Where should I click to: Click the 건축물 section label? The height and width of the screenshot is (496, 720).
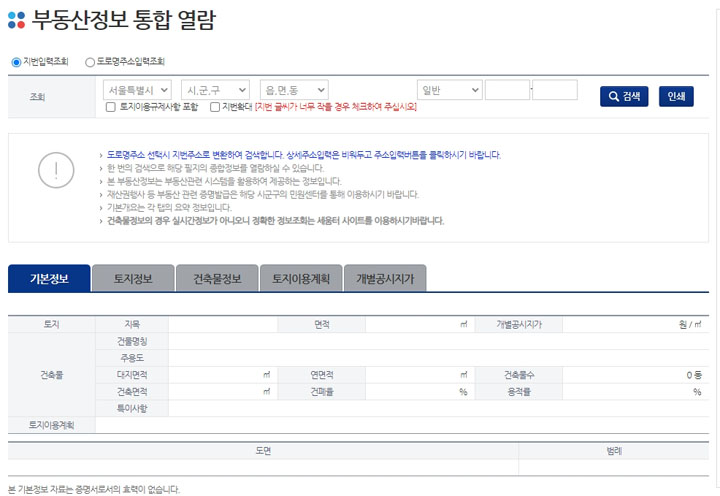point(51,375)
